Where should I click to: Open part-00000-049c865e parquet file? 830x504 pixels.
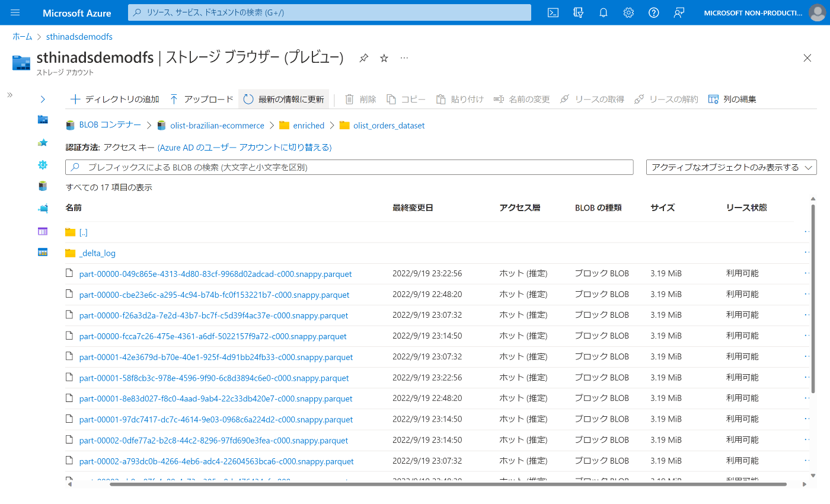[215, 274]
